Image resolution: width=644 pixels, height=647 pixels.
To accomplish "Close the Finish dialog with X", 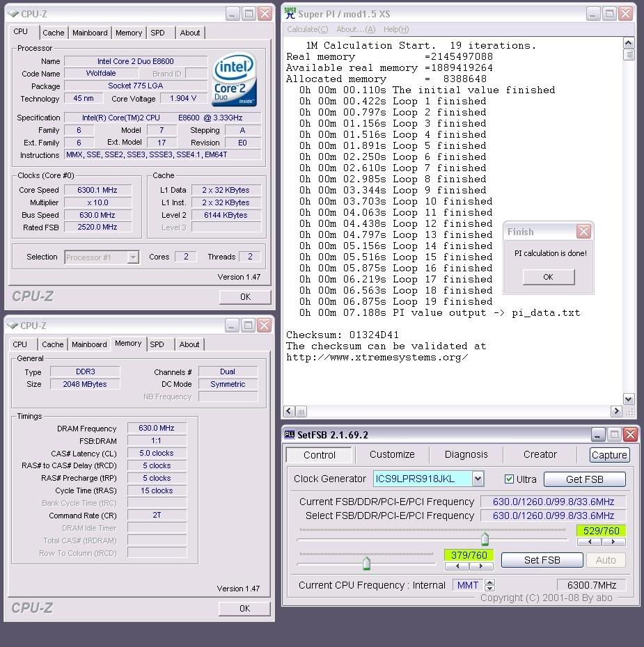I will click(583, 232).
